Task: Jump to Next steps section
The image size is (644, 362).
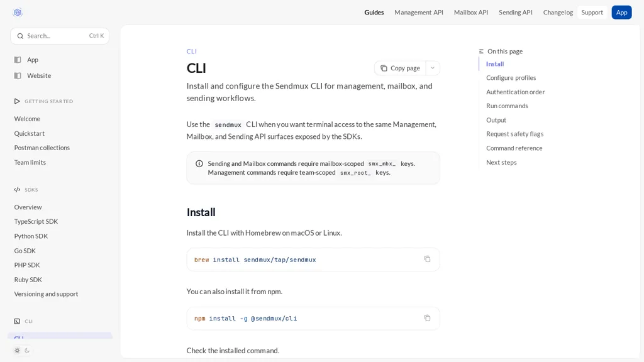Action: (x=501, y=163)
